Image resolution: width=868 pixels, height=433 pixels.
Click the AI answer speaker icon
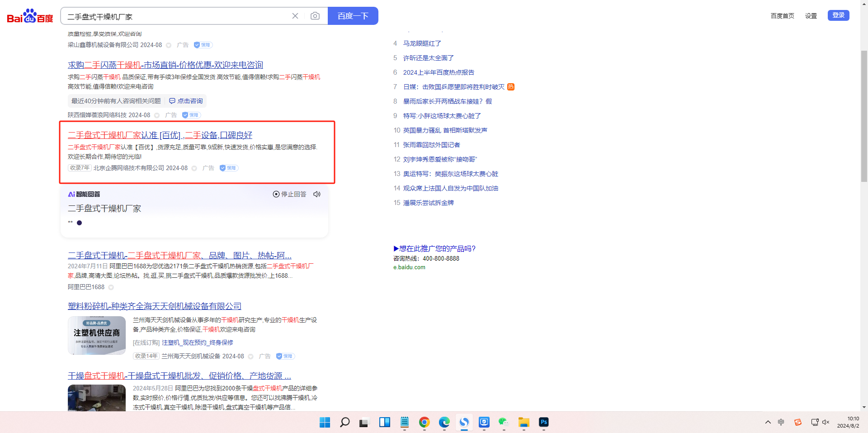(317, 194)
